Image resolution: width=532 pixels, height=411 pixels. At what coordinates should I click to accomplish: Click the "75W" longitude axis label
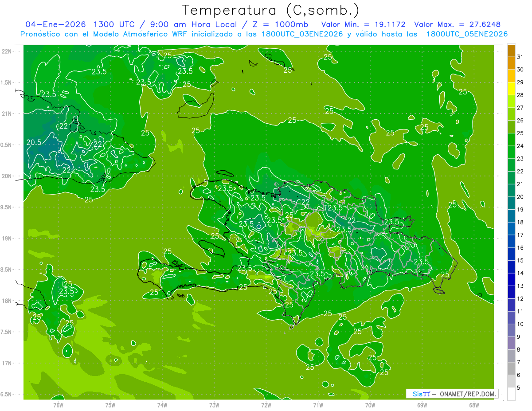pyautogui.click(x=110, y=405)
